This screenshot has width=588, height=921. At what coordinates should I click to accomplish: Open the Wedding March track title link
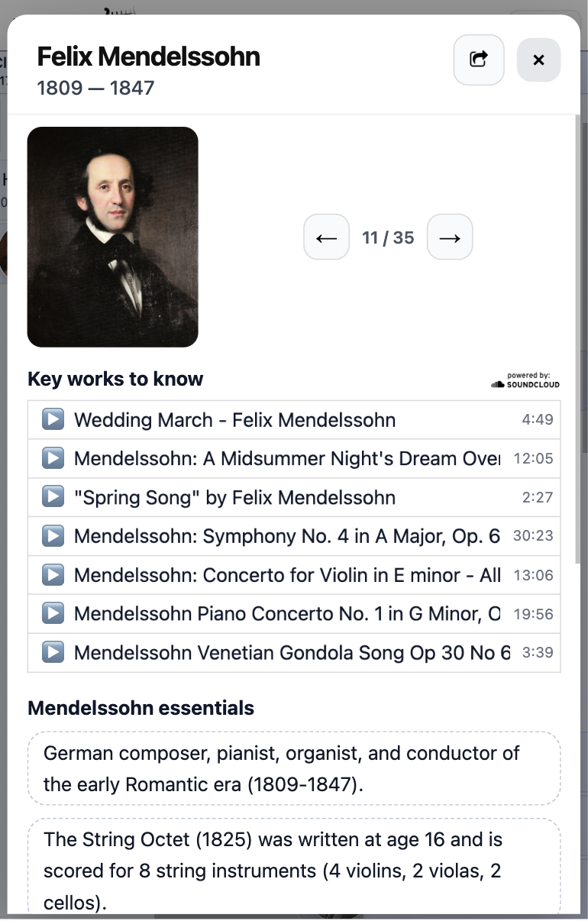point(234,419)
